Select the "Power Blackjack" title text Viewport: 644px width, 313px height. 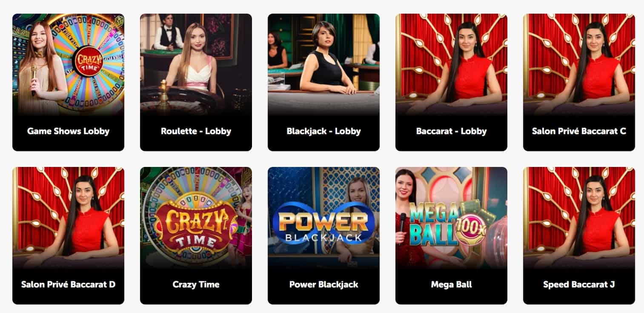[323, 284]
